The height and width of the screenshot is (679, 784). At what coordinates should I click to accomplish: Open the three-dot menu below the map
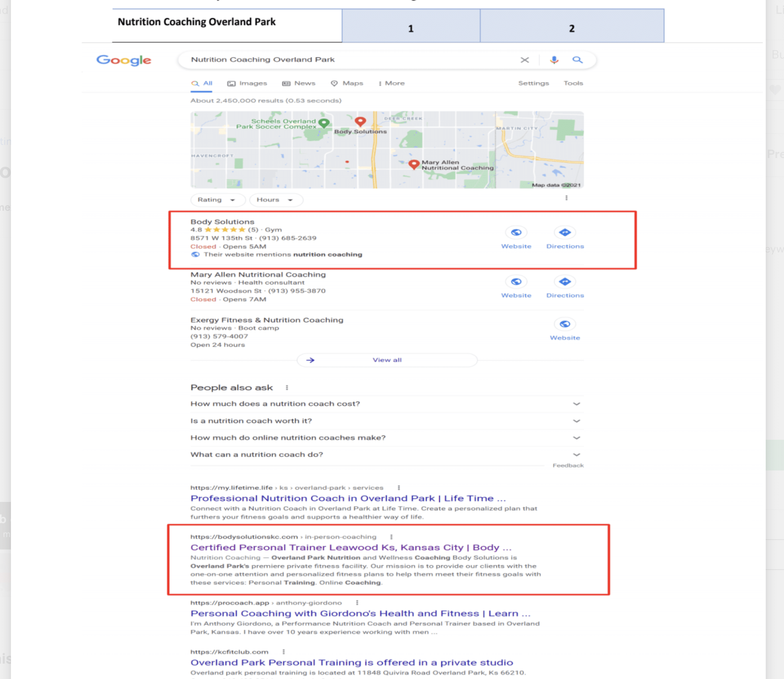566,198
